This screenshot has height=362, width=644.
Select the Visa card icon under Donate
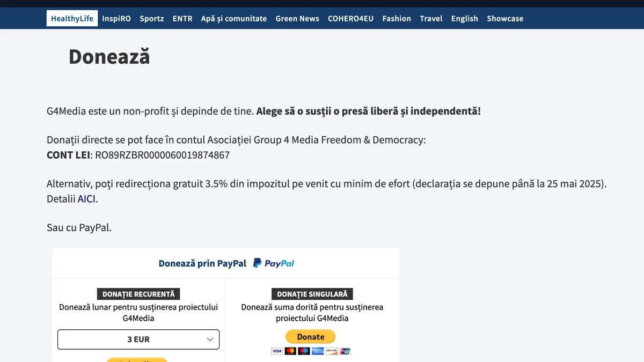point(276,351)
